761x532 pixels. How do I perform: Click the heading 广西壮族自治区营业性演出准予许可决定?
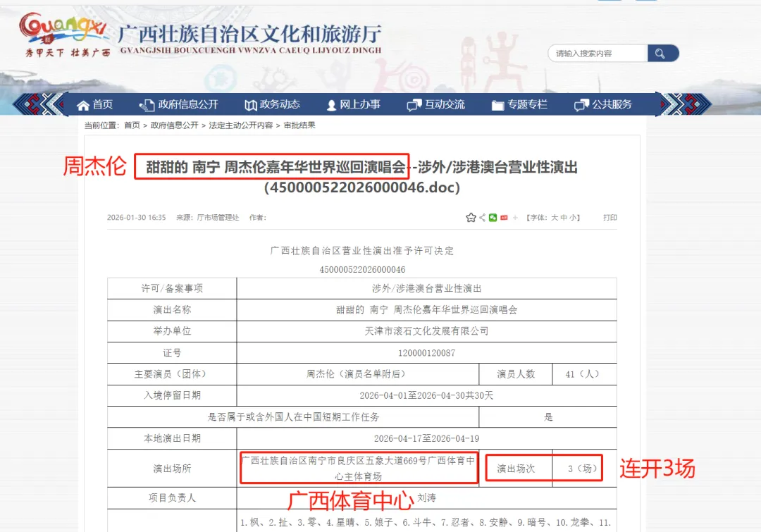[362, 250]
